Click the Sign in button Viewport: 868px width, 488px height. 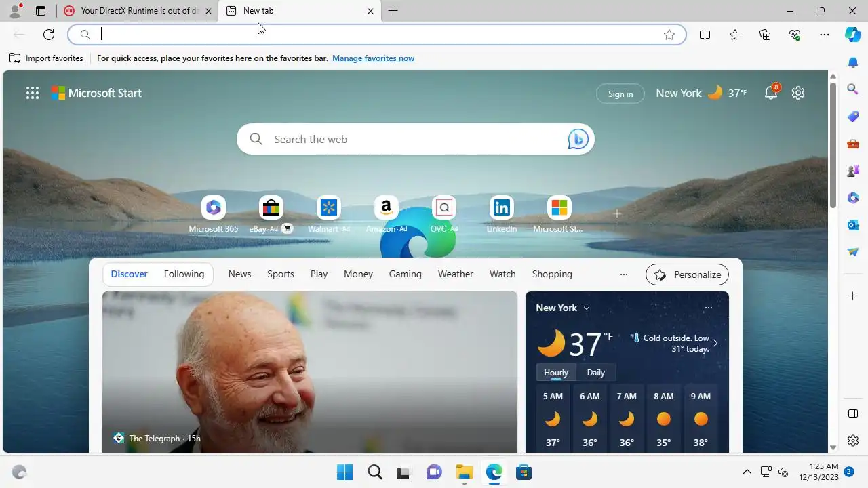(620, 94)
